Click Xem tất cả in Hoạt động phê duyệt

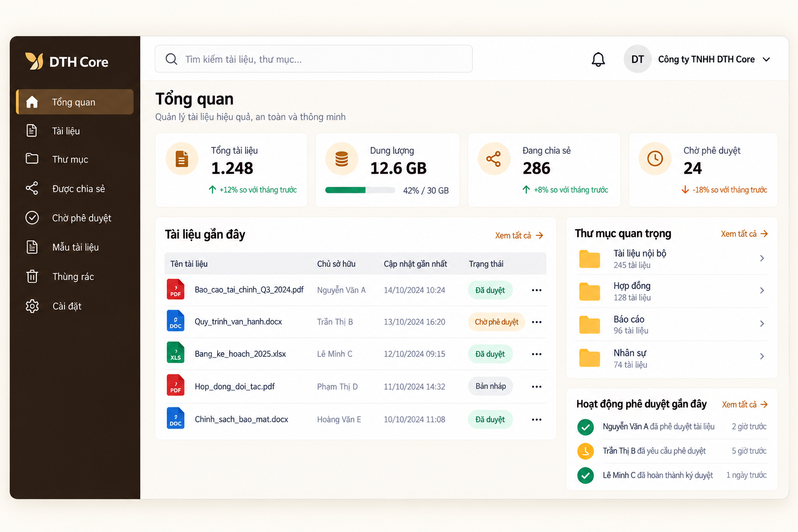(745, 404)
